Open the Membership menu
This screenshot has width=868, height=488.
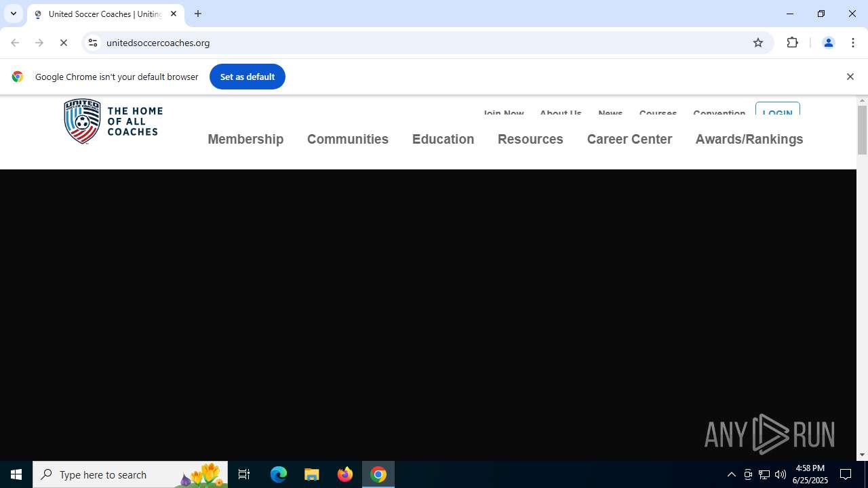(x=245, y=139)
